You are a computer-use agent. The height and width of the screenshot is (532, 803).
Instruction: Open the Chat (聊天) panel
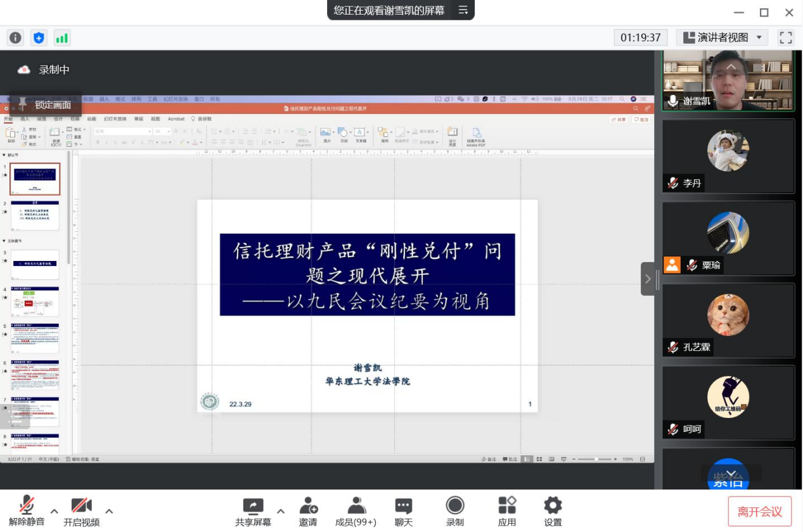[x=404, y=510]
